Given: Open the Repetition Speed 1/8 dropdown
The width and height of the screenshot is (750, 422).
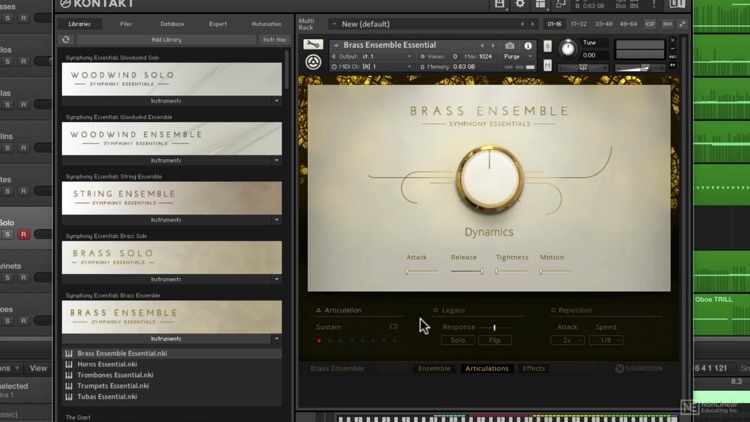Looking at the screenshot, I should pos(605,340).
